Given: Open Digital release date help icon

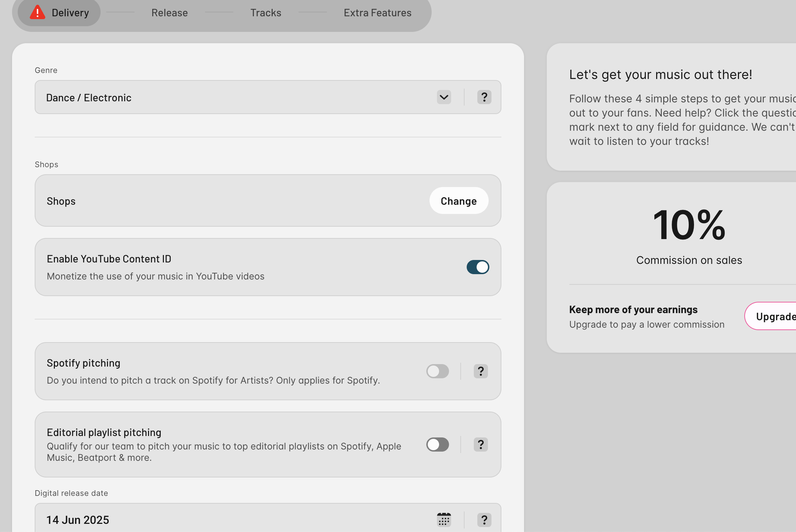Looking at the screenshot, I should (x=484, y=520).
